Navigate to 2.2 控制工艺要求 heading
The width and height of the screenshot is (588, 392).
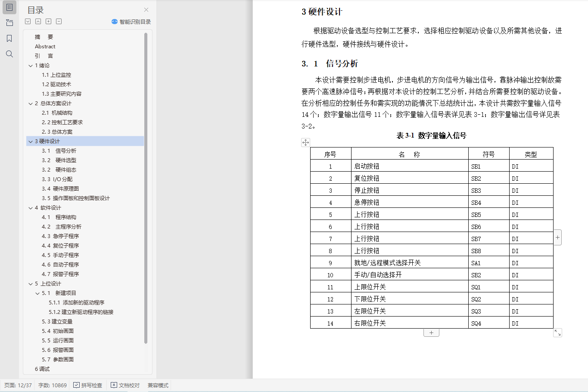tap(62, 122)
